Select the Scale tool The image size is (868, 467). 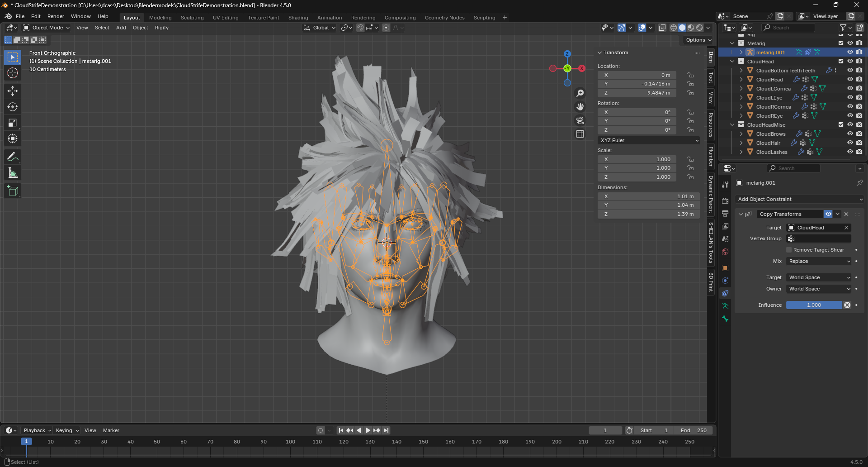tap(13, 123)
